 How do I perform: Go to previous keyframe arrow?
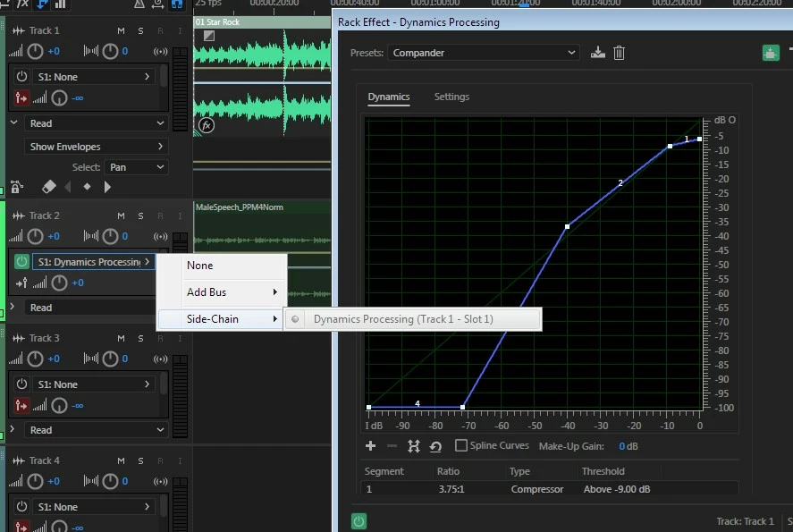click(68, 187)
